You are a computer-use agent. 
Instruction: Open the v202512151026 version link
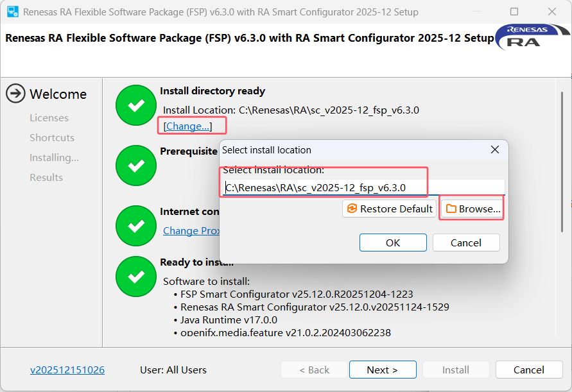[67, 370]
